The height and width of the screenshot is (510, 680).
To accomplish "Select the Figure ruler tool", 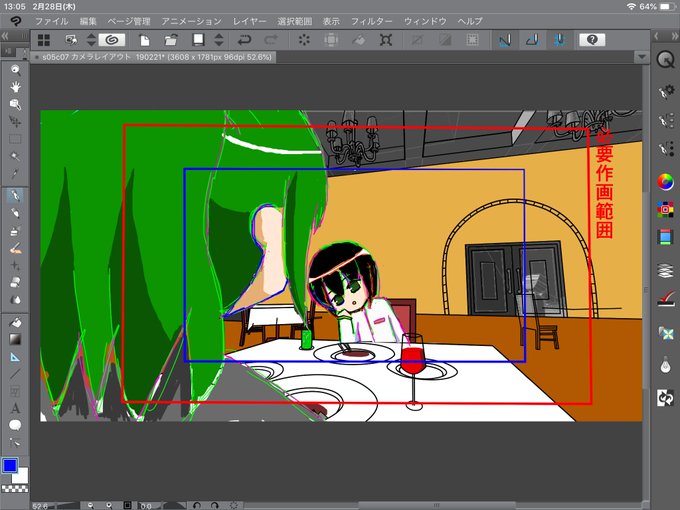I will [x=15, y=357].
